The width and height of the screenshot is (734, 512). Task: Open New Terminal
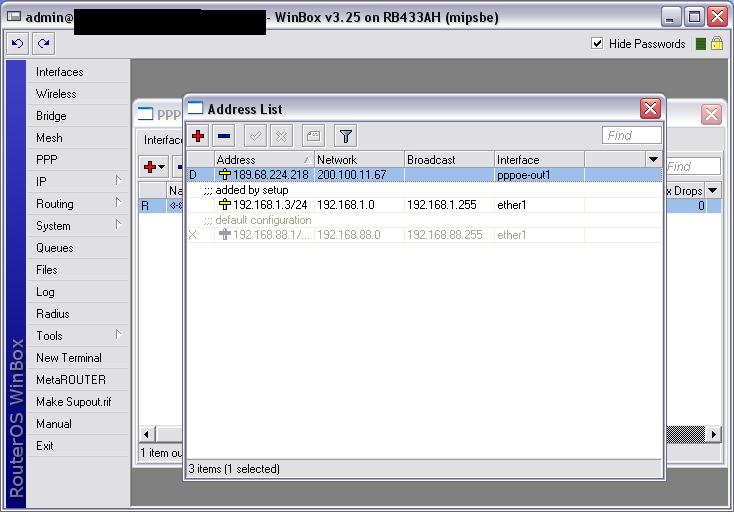[x=77, y=358]
